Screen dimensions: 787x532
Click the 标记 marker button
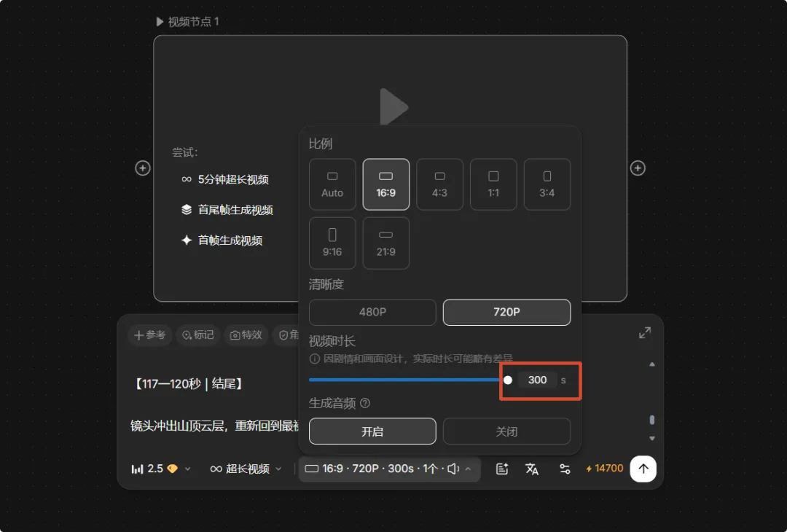coord(197,335)
